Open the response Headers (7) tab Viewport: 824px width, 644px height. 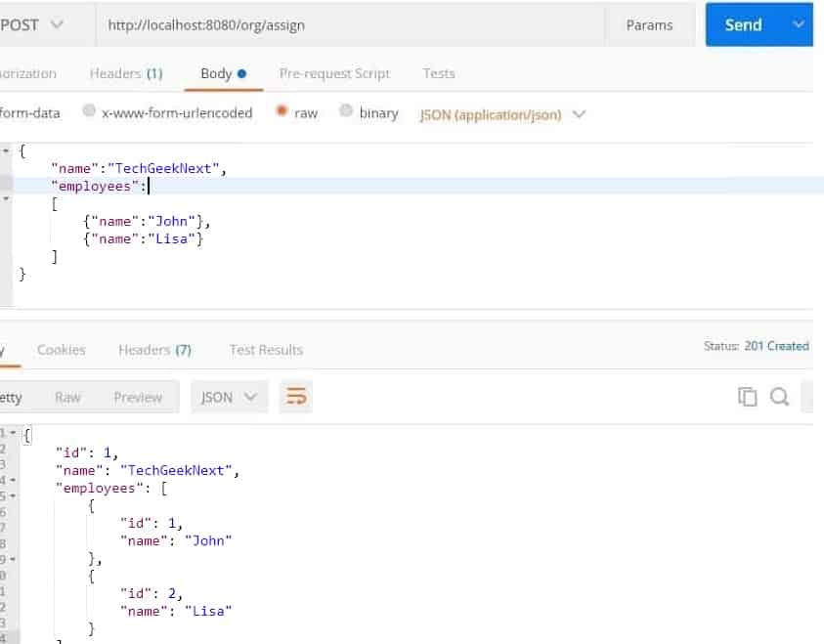click(x=155, y=350)
